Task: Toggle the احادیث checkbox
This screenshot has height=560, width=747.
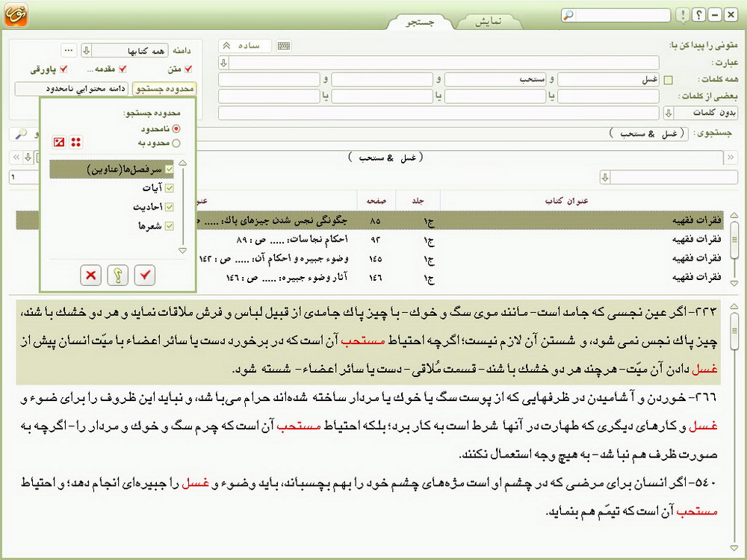Action: (x=169, y=207)
